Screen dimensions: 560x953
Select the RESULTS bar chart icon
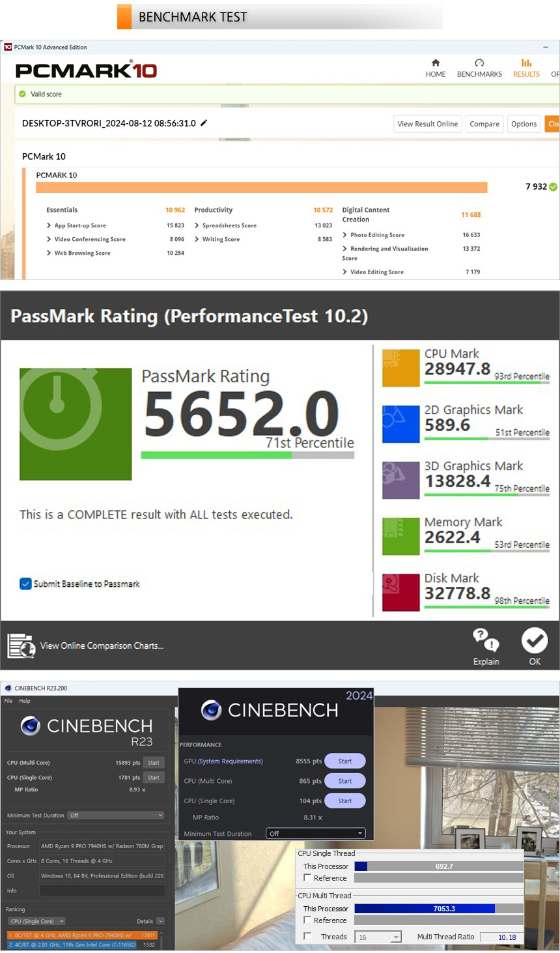(526, 63)
